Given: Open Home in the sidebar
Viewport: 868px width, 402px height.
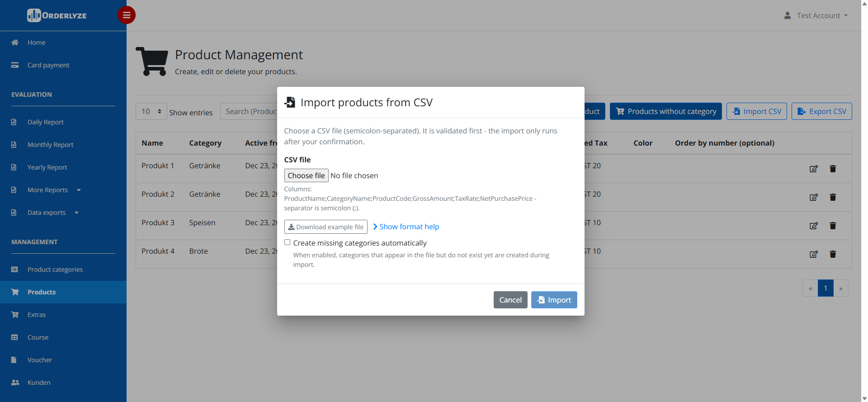Looking at the screenshot, I should click(37, 43).
